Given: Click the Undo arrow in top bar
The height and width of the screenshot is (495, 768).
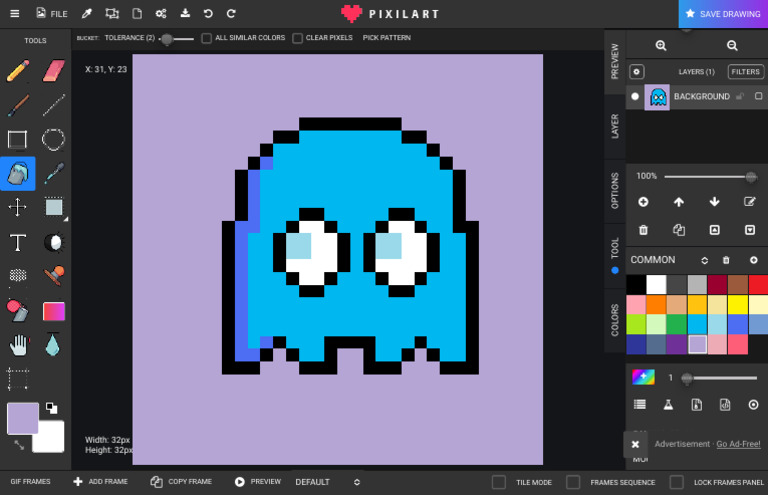Looking at the screenshot, I should point(208,14).
